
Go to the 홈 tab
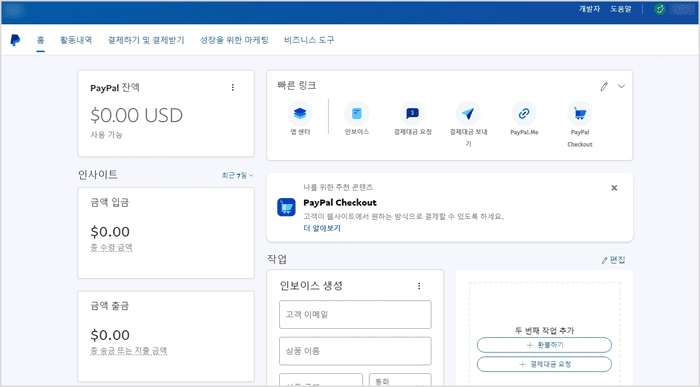41,40
